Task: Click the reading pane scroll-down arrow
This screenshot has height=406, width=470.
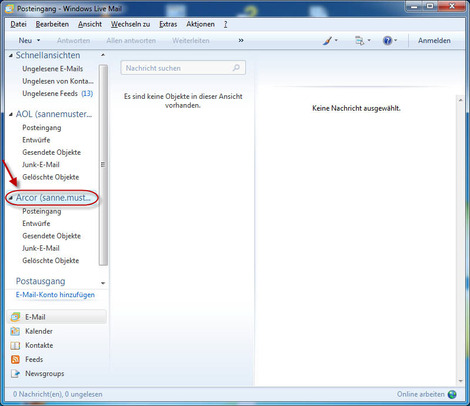Action: pos(461,381)
